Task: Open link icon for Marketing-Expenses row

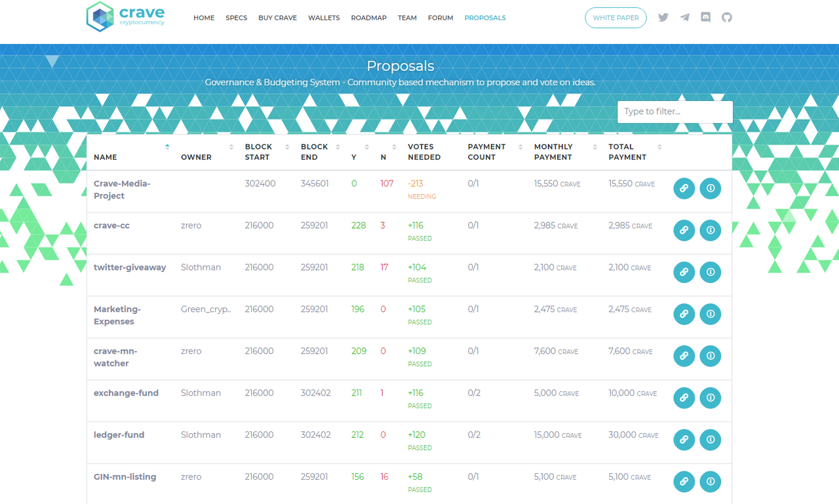Action: tap(684, 314)
